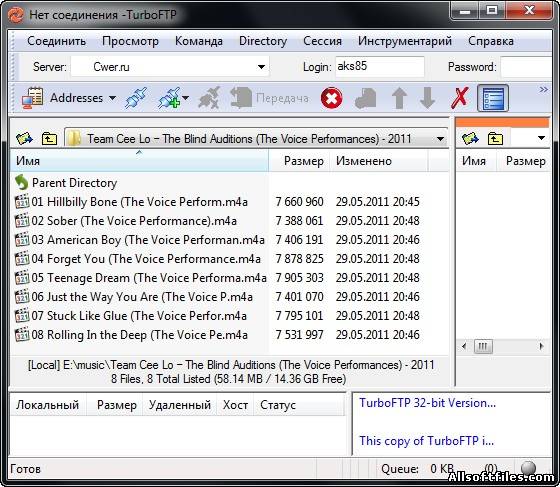The height and width of the screenshot is (487, 560).
Task: Click the Password input field
Action: 526,67
